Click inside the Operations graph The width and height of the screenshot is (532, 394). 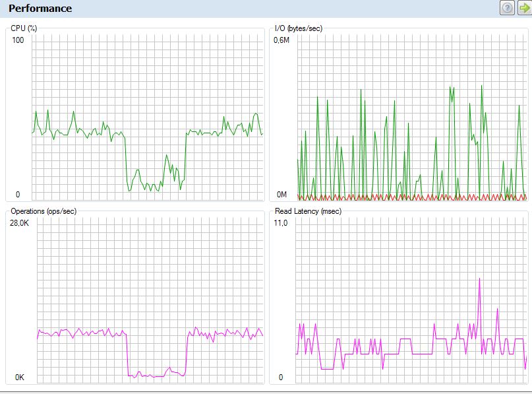point(150,300)
